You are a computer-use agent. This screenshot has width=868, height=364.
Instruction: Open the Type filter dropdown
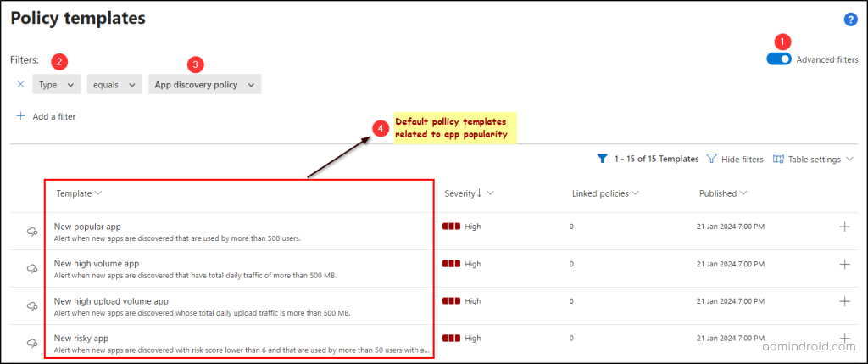(57, 85)
